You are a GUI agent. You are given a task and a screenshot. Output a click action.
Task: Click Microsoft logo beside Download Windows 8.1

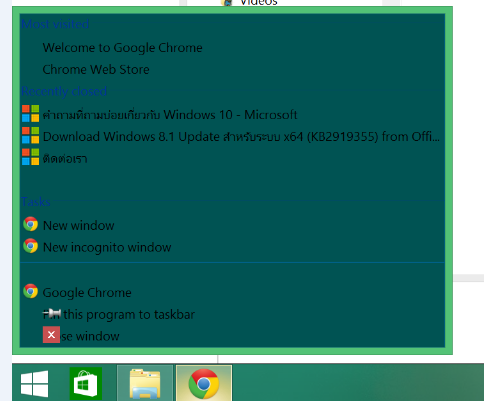pyautogui.click(x=31, y=135)
